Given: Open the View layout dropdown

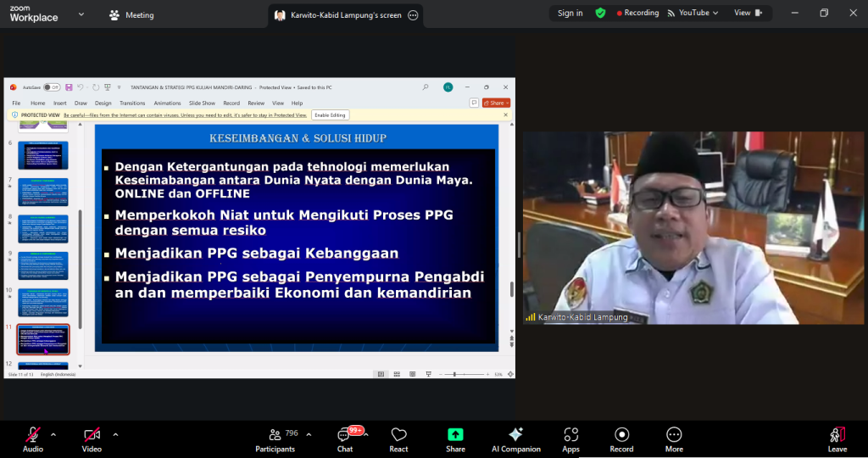Looking at the screenshot, I should pos(747,13).
